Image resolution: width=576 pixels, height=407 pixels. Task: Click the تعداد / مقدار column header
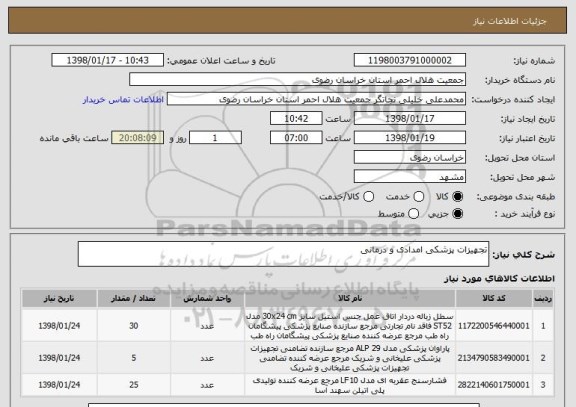[134, 299]
